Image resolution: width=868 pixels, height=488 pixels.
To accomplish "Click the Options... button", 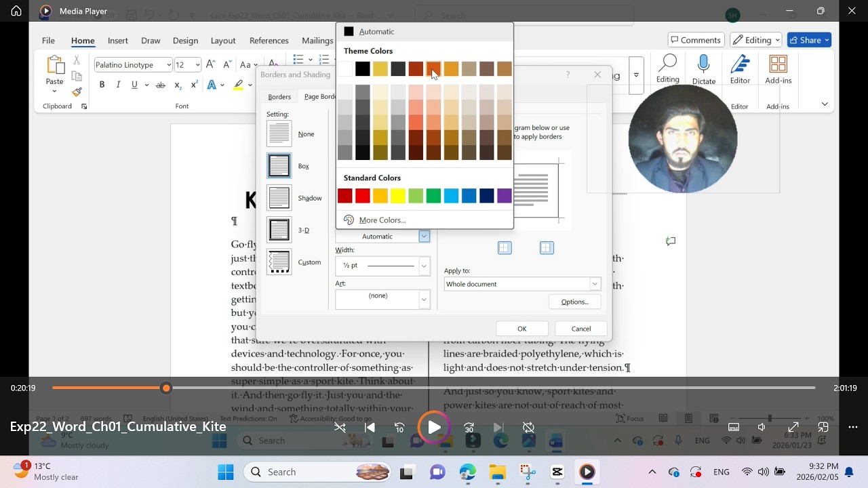I will tap(575, 302).
